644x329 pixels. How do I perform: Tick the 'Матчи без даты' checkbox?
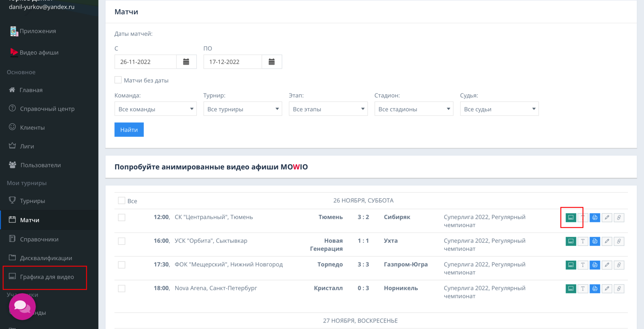(118, 80)
